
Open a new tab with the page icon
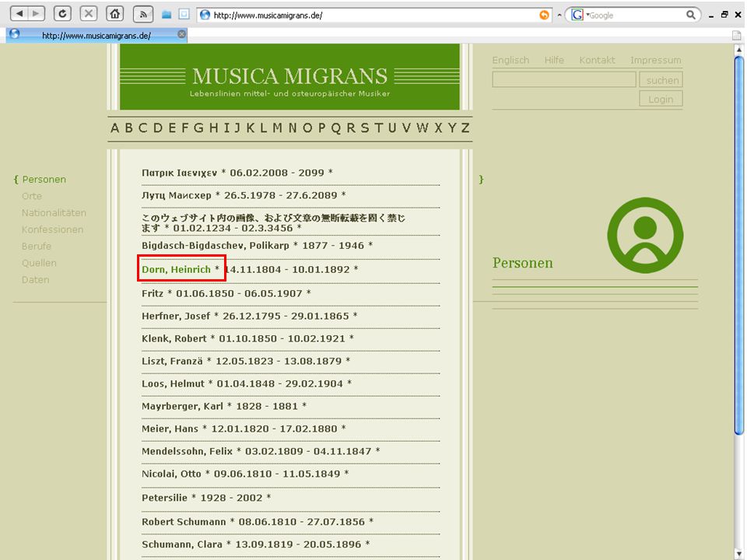point(737,35)
